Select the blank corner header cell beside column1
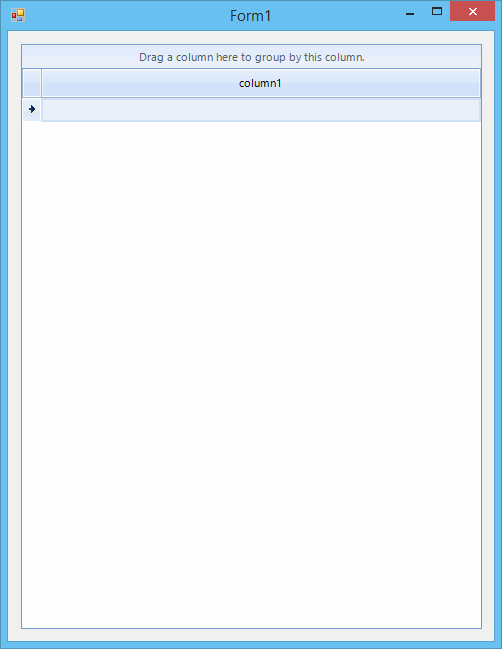The width and height of the screenshot is (502, 649). pos(32,83)
